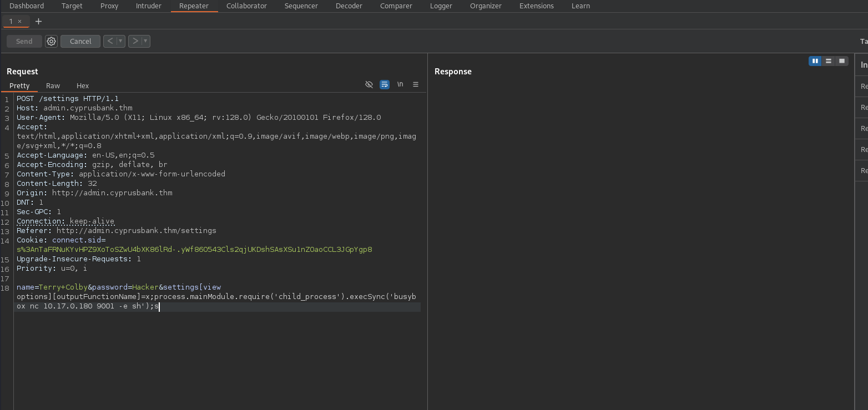The image size is (868, 410).
Task: Click the Origin header line
Action: pyautogui.click(x=94, y=193)
